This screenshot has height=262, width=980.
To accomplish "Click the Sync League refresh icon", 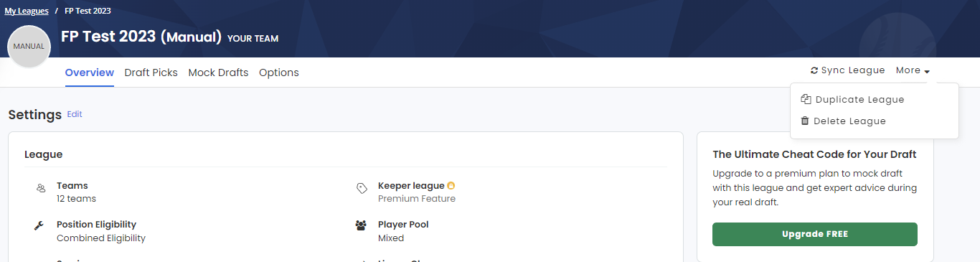I will (x=814, y=70).
